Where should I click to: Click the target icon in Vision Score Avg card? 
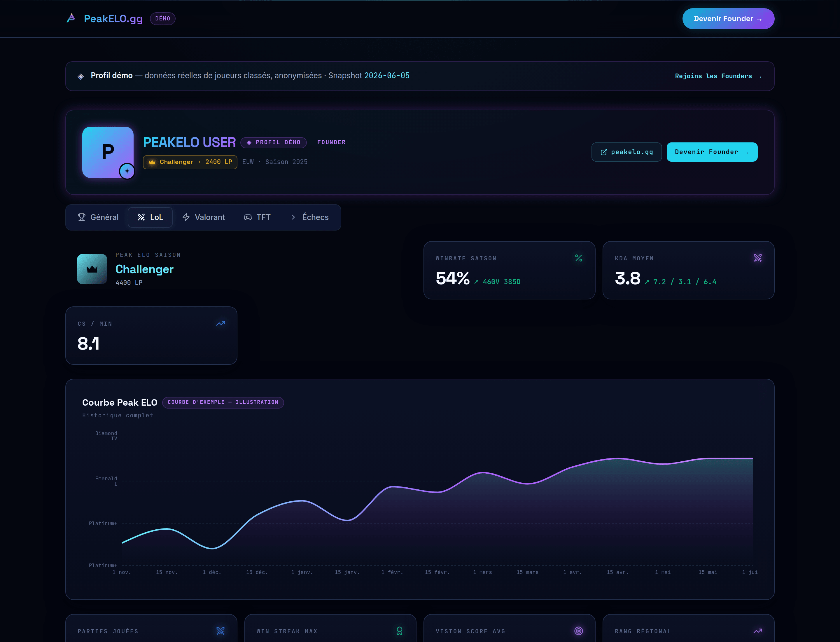[x=578, y=631]
